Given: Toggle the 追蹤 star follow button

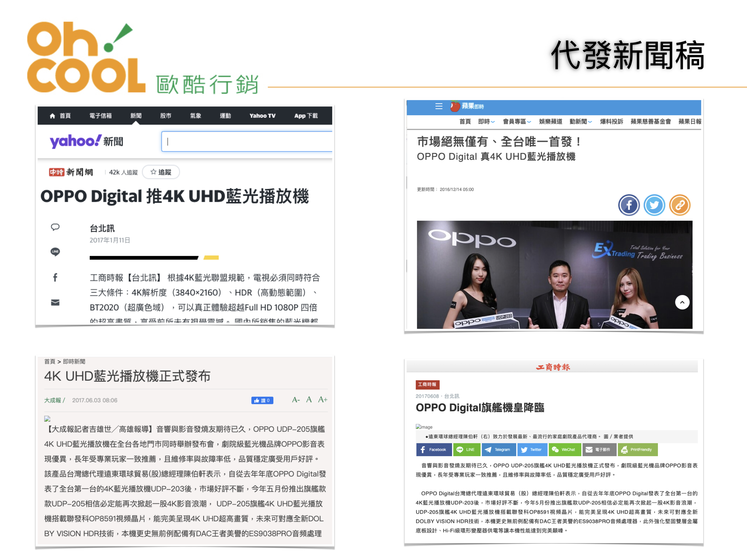Looking at the screenshot, I should pyautogui.click(x=161, y=172).
